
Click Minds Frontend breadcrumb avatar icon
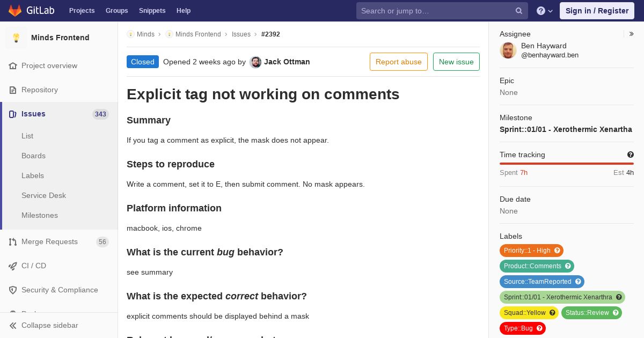coord(169,34)
